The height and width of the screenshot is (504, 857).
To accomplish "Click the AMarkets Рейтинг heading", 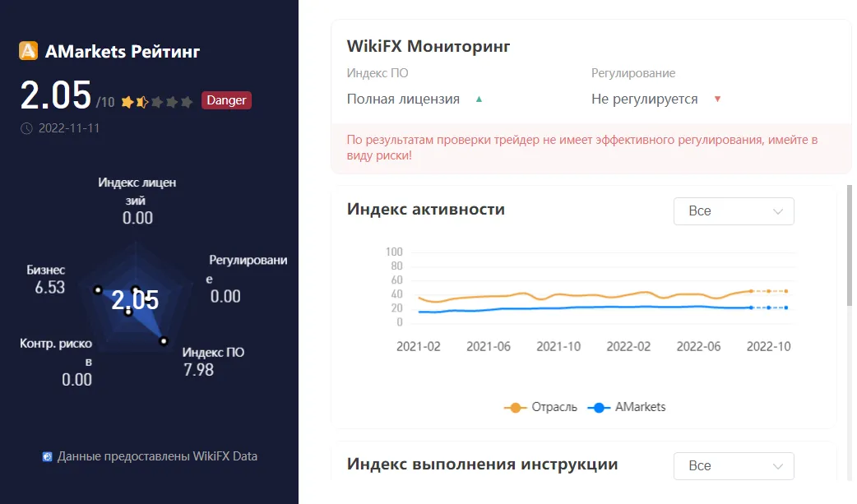I will coord(123,51).
